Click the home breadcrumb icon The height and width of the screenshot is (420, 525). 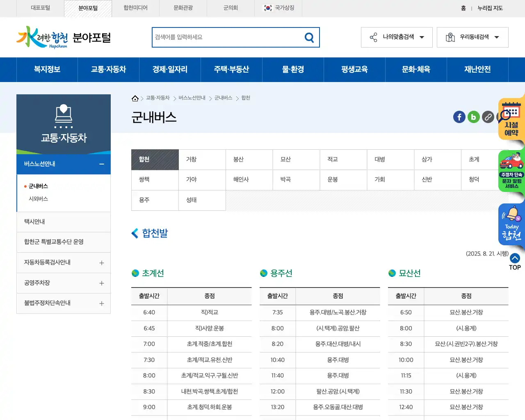coord(135,98)
